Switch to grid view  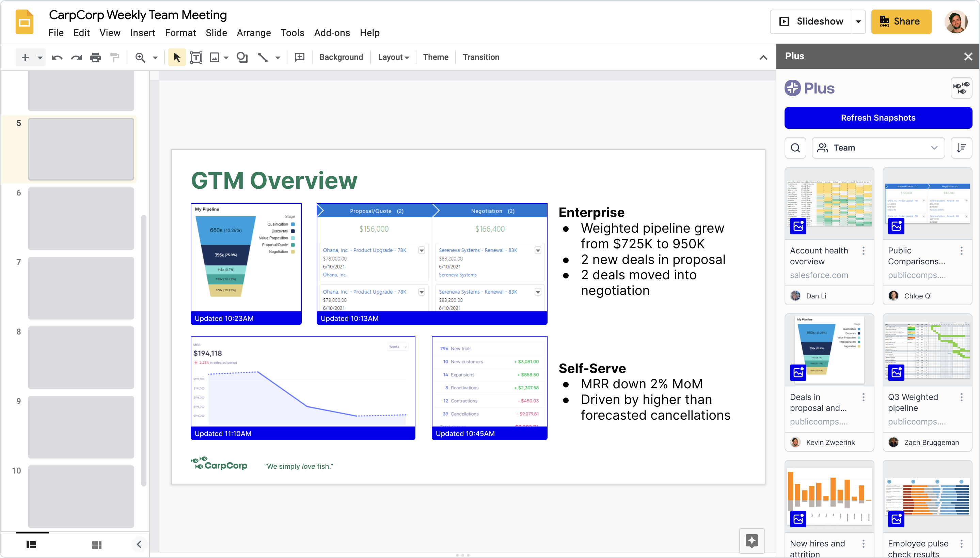point(96,545)
